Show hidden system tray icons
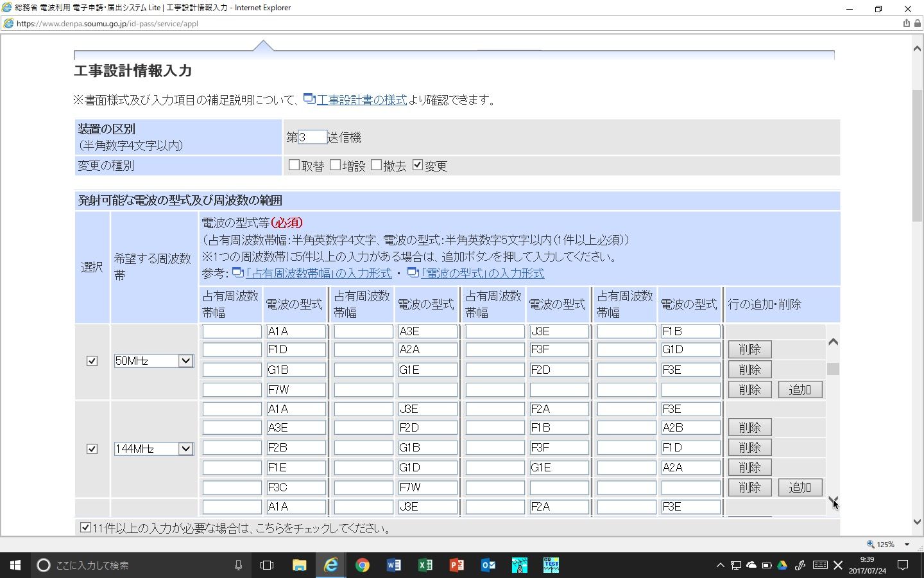 click(x=720, y=565)
